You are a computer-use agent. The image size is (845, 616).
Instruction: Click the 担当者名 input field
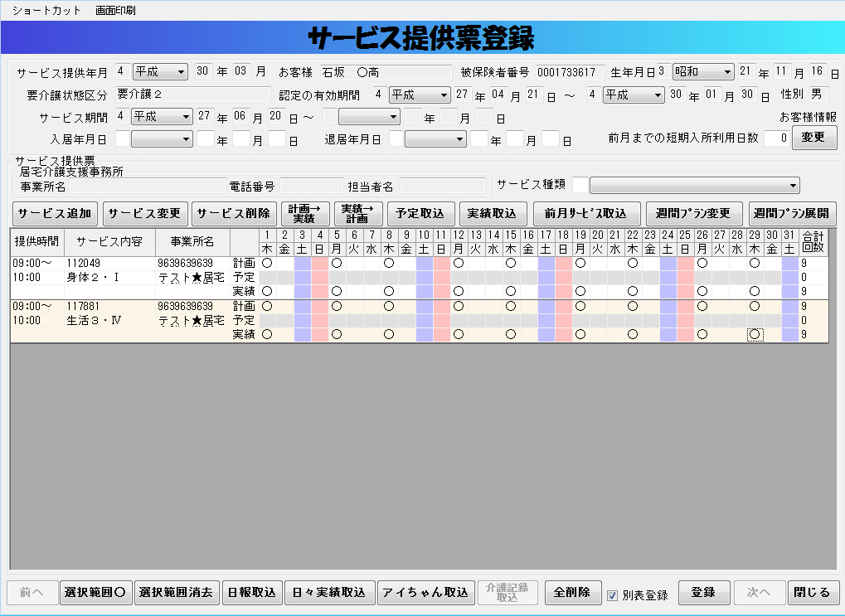[443, 186]
